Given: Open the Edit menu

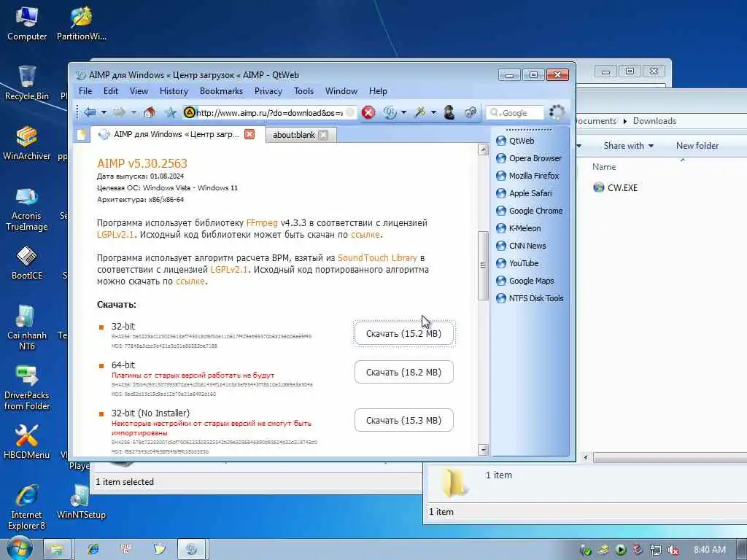Looking at the screenshot, I should (x=111, y=91).
